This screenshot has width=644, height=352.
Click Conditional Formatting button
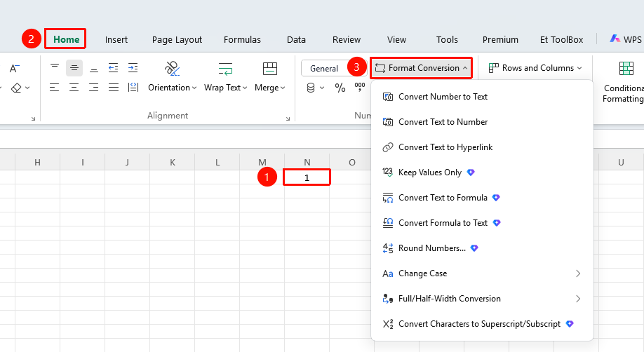[624, 82]
